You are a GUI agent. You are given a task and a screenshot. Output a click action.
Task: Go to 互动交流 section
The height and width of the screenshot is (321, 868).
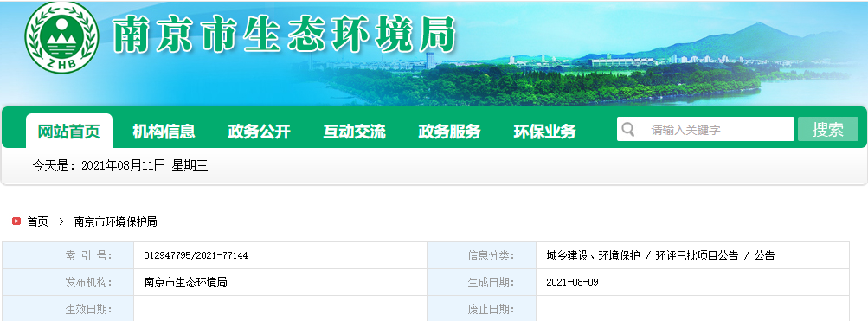[x=354, y=132]
